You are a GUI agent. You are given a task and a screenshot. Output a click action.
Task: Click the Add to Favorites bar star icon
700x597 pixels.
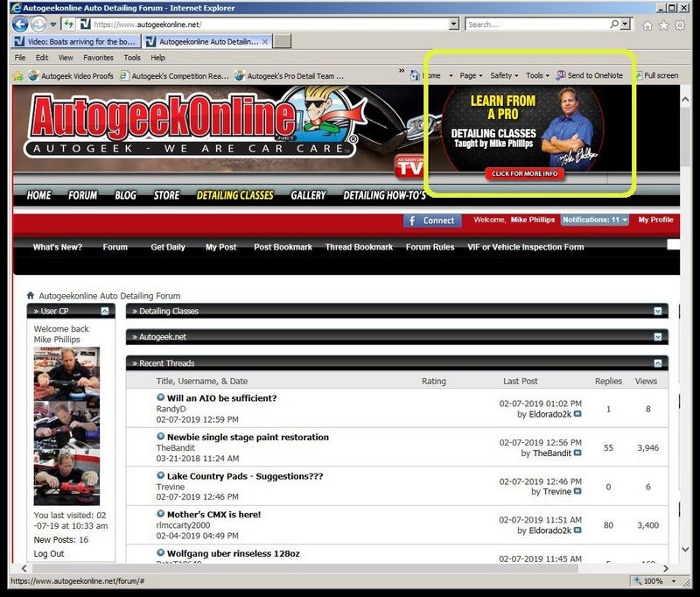(x=18, y=76)
